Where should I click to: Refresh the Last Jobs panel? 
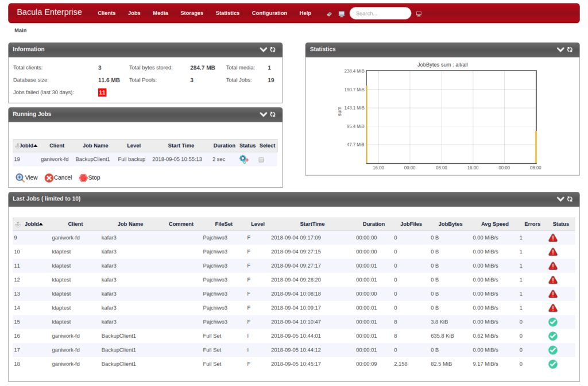(569, 199)
